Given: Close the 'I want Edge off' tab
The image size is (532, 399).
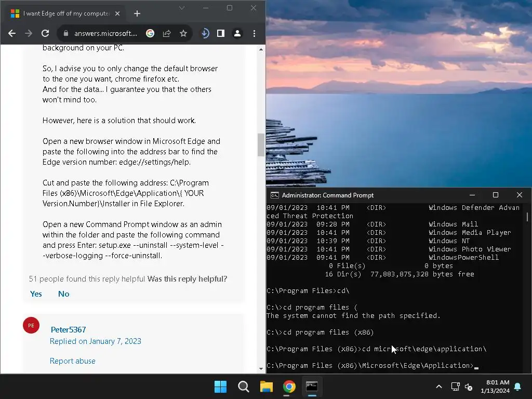Looking at the screenshot, I should [117, 14].
